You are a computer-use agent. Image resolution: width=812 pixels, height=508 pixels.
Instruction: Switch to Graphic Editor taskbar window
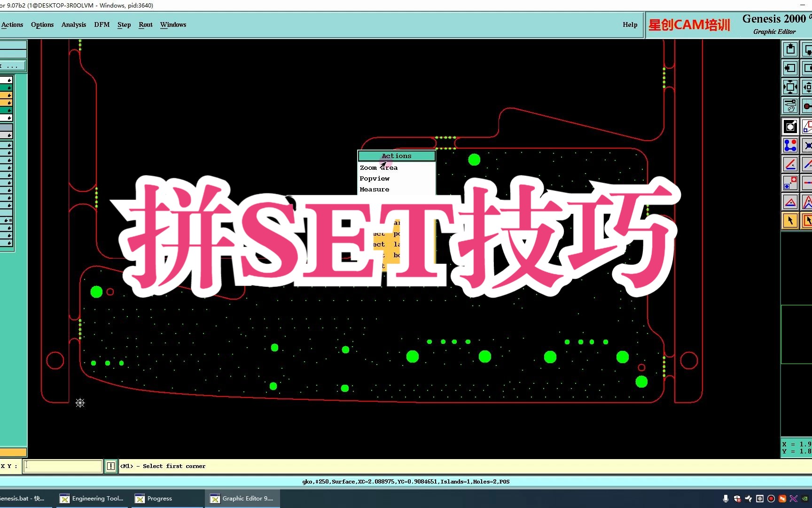tap(242, 499)
